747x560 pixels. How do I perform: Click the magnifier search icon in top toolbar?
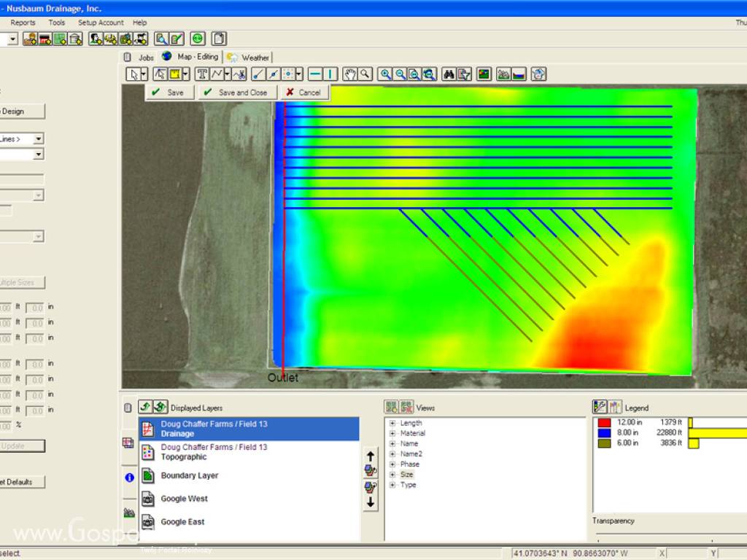[161, 39]
